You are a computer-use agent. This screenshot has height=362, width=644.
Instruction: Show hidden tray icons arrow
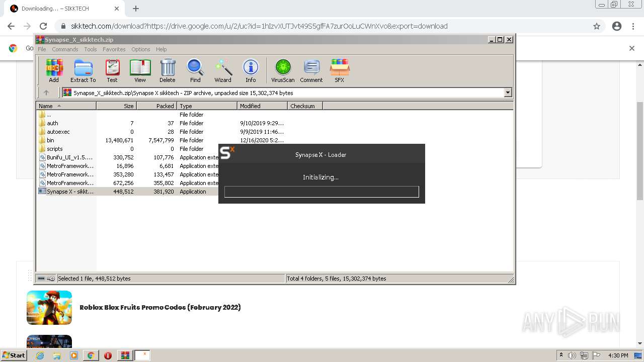pos(561,355)
